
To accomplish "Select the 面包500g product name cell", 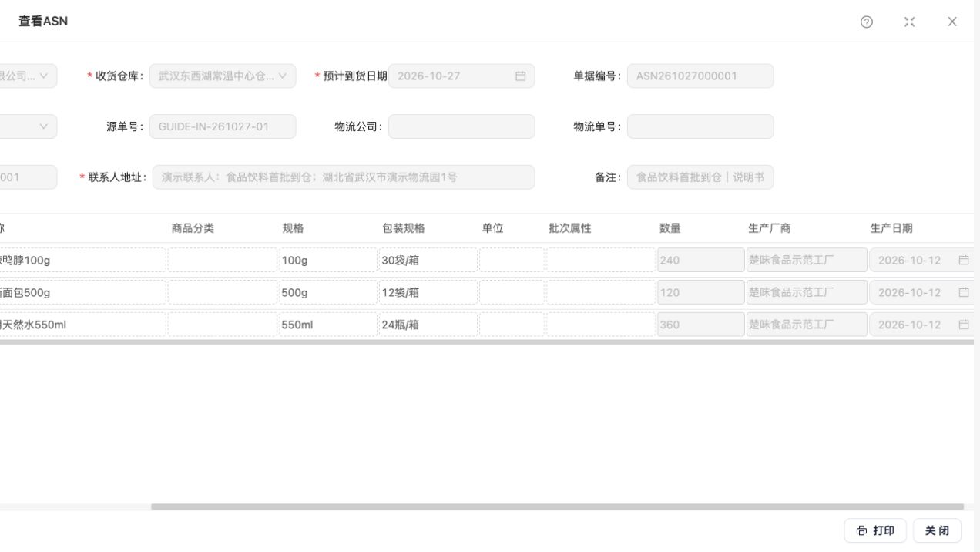I will coord(82,293).
